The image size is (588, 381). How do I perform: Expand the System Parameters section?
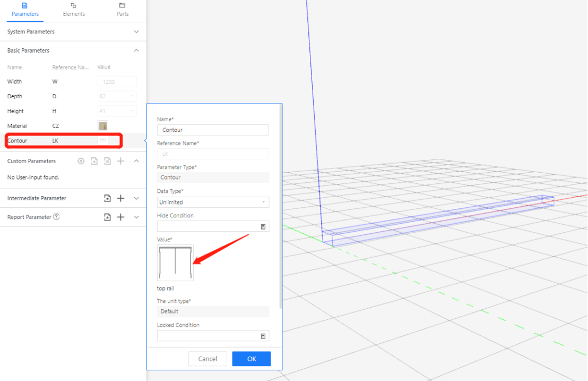point(136,32)
